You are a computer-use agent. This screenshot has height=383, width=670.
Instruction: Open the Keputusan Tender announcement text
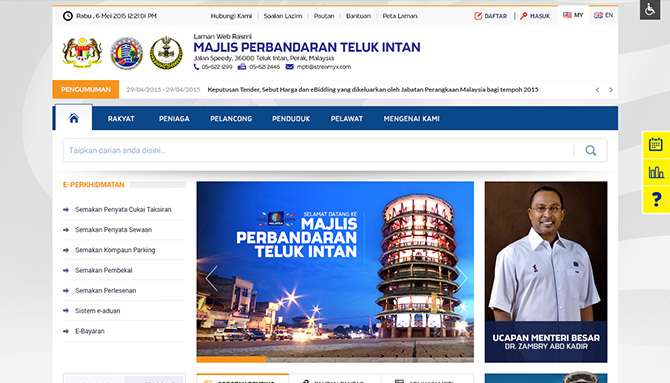coord(373,90)
